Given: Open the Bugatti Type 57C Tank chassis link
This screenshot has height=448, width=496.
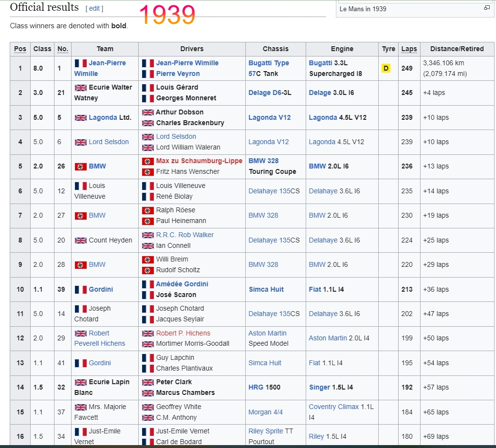Looking at the screenshot, I should (x=269, y=68).
